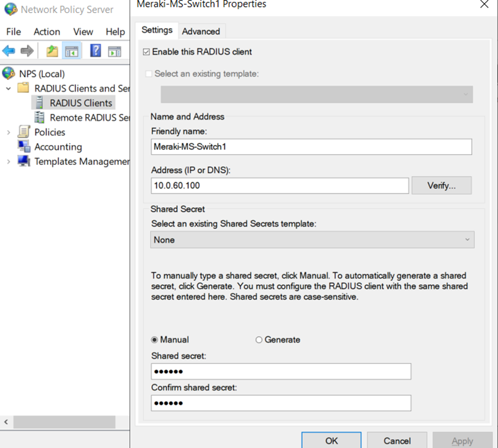Click the Address (IP or DNS) field
The width and height of the screenshot is (498, 448).
pos(280,185)
